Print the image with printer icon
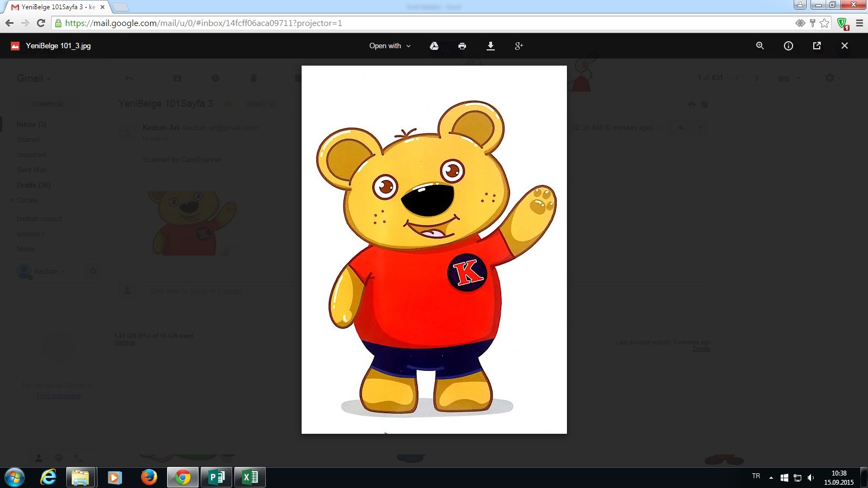This screenshot has width=868, height=488. (x=462, y=46)
